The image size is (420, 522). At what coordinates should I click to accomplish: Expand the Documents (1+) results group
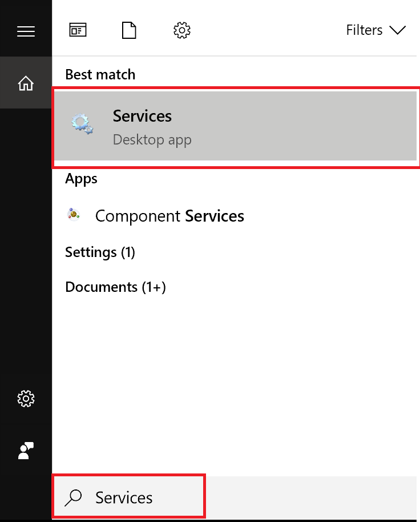pos(115,287)
